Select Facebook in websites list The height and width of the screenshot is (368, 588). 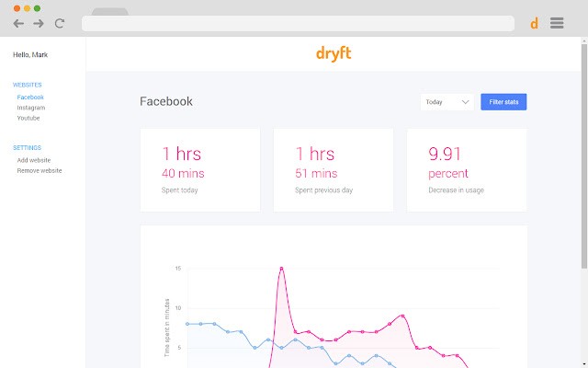[30, 97]
